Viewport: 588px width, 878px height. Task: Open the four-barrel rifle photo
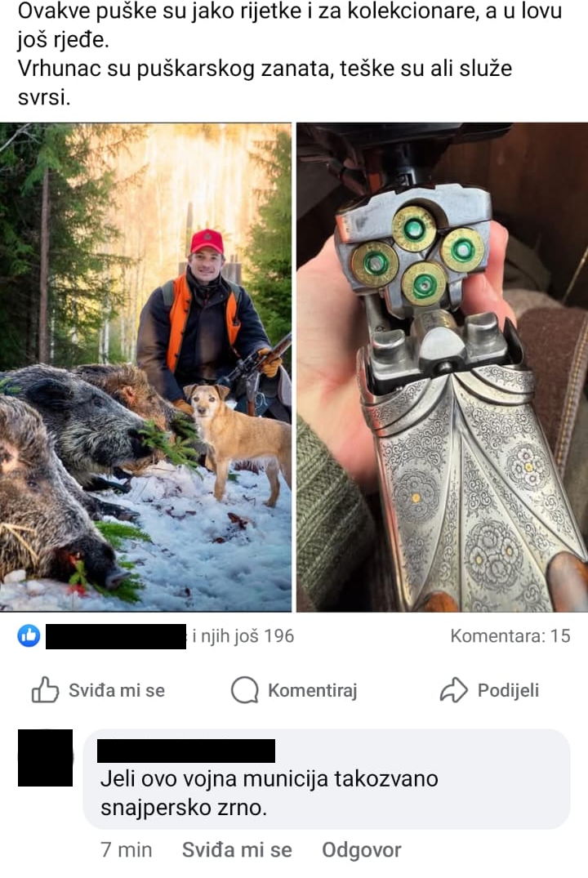tap(442, 367)
